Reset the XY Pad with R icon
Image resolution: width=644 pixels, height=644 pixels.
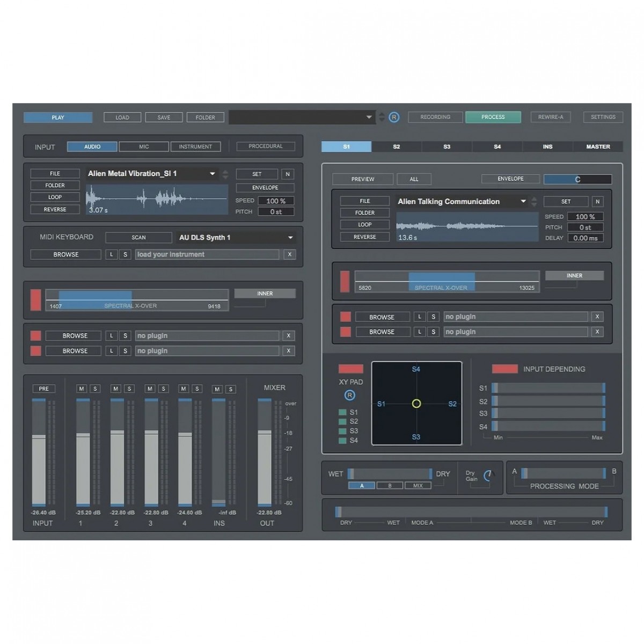(x=349, y=396)
